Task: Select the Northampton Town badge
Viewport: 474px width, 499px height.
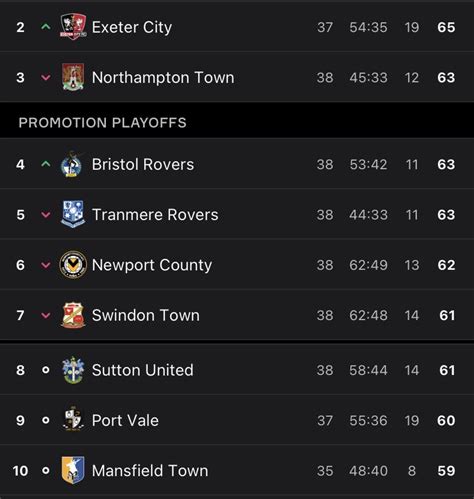Action: 73,77
